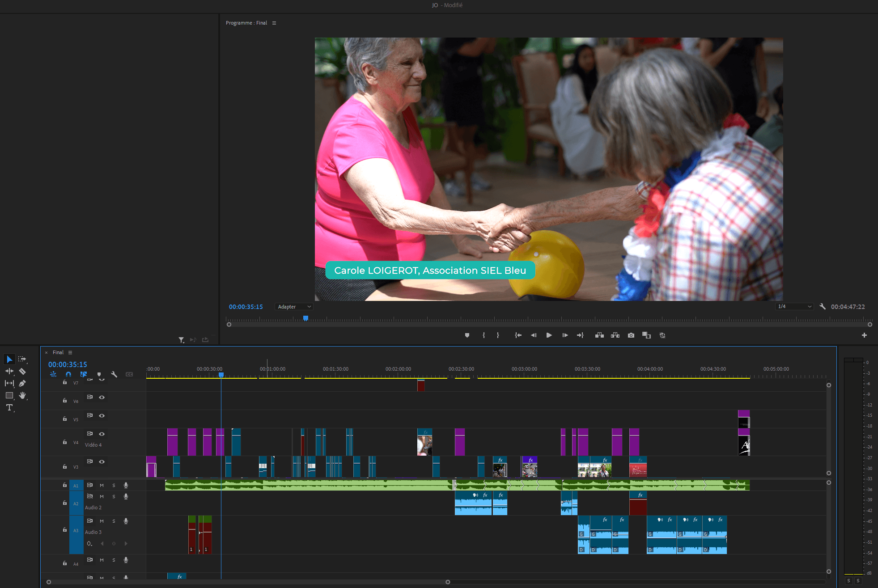Select the Type tool
The image size is (878, 588).
9,407
